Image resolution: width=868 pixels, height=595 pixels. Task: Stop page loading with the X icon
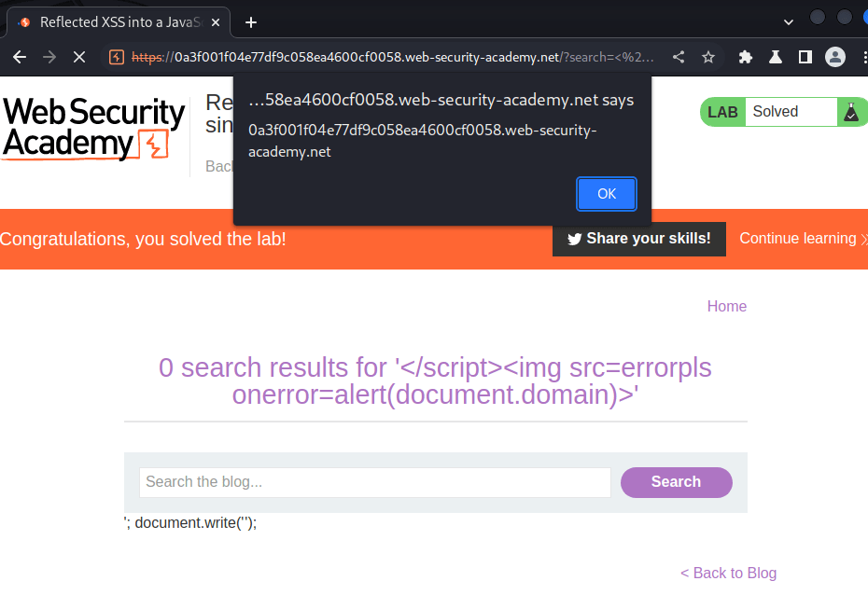tap(79, 57)
